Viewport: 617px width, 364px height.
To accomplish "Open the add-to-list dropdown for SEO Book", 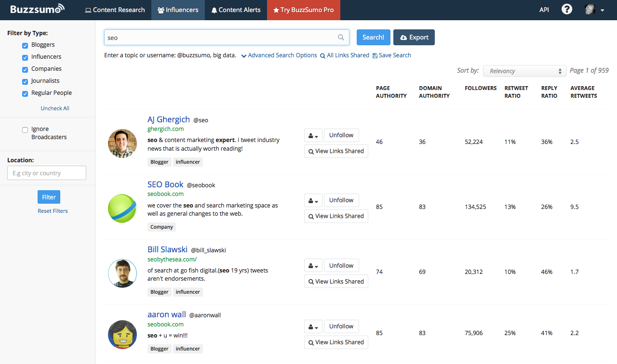I will (x=313, y=201).
